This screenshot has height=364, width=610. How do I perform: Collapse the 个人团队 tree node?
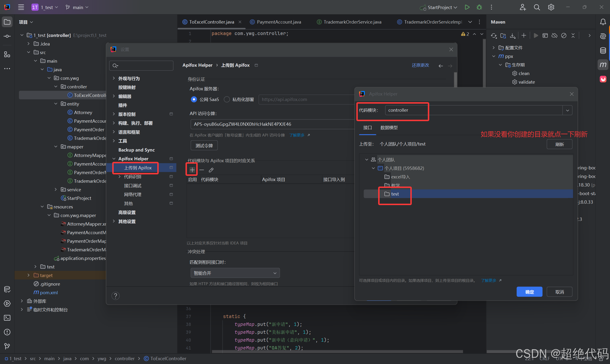[366, 160]
